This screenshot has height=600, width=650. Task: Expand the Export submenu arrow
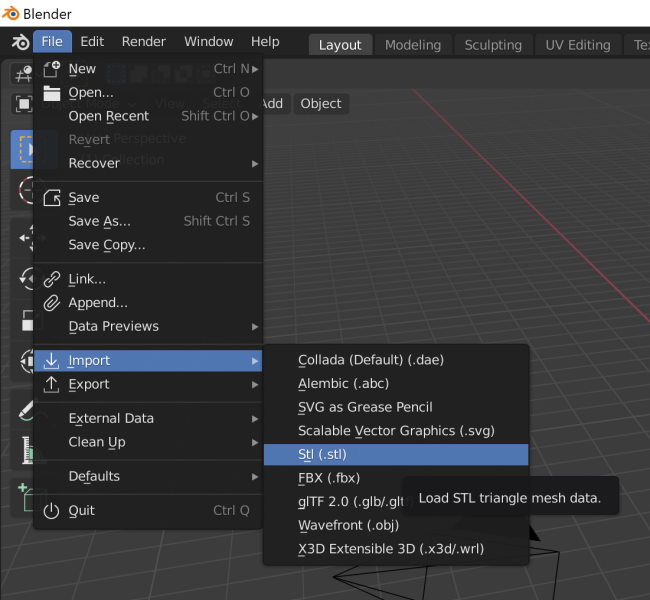255,385
